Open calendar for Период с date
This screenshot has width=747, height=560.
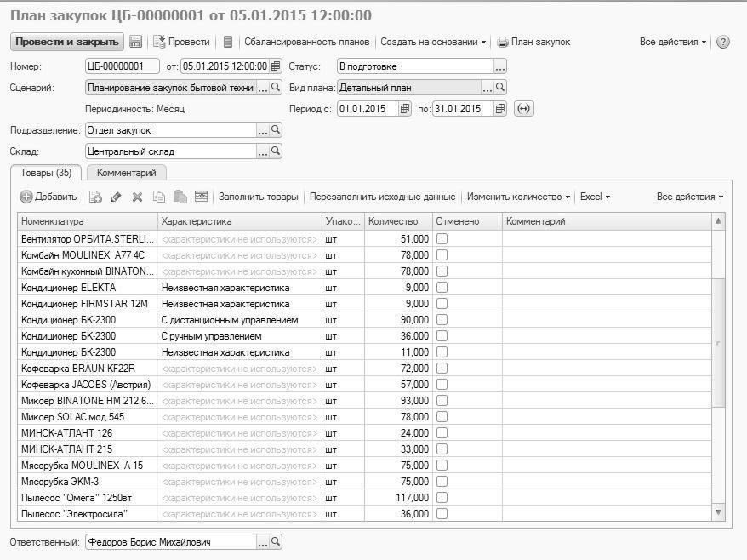(404, 109)
